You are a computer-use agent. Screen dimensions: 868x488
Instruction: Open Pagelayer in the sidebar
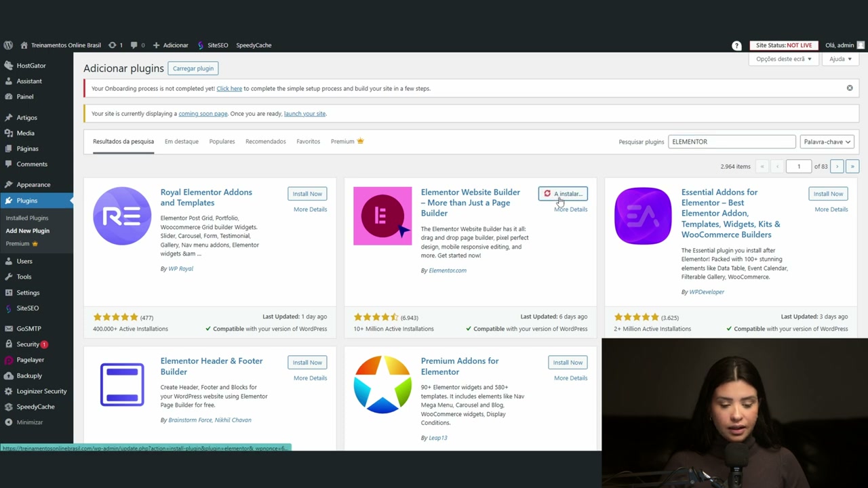(31, 360)
